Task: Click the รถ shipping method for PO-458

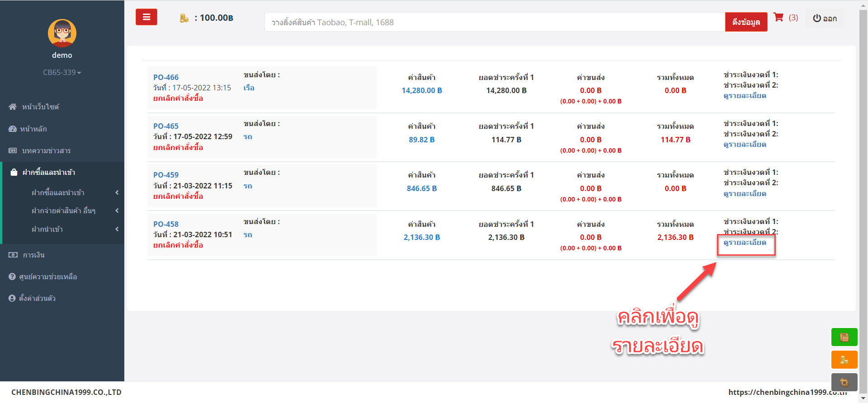Action: 248,234
